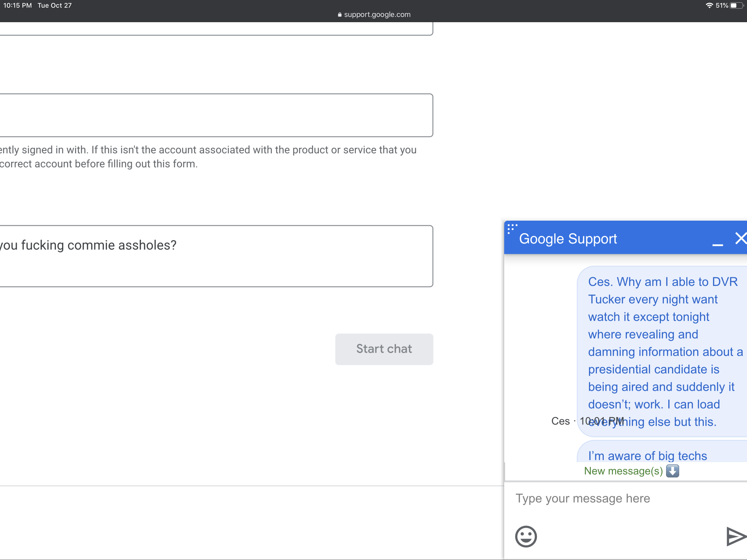
Task: Click the issue description text box
Action: 216,256
